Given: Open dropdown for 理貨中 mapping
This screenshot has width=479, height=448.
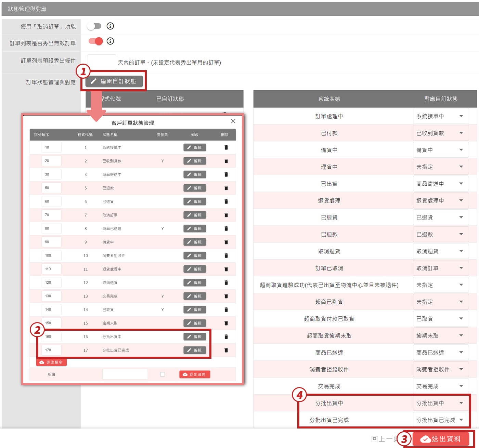Looking at the screenshot, I should [x=441, y=167].
